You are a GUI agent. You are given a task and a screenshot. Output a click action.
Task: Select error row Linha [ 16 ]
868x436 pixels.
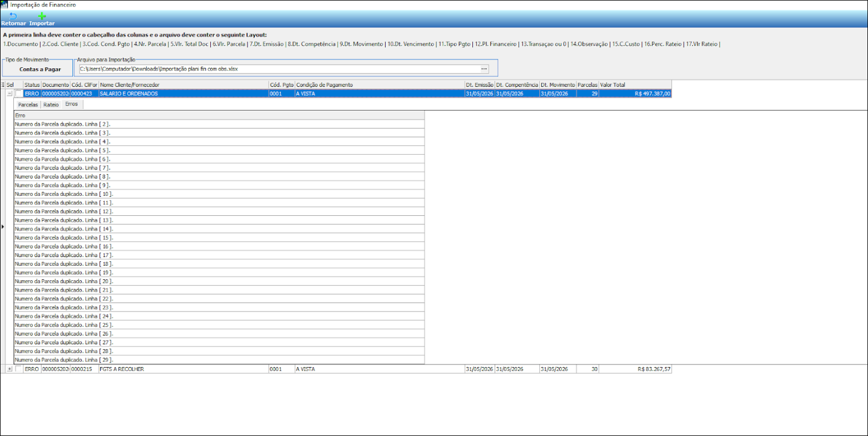coord(219,246)
